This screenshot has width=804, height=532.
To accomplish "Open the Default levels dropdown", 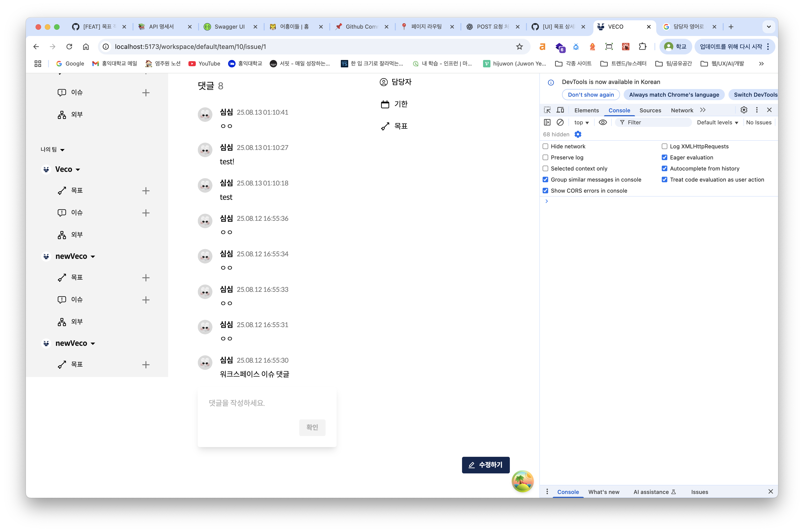I will [717, 123].
